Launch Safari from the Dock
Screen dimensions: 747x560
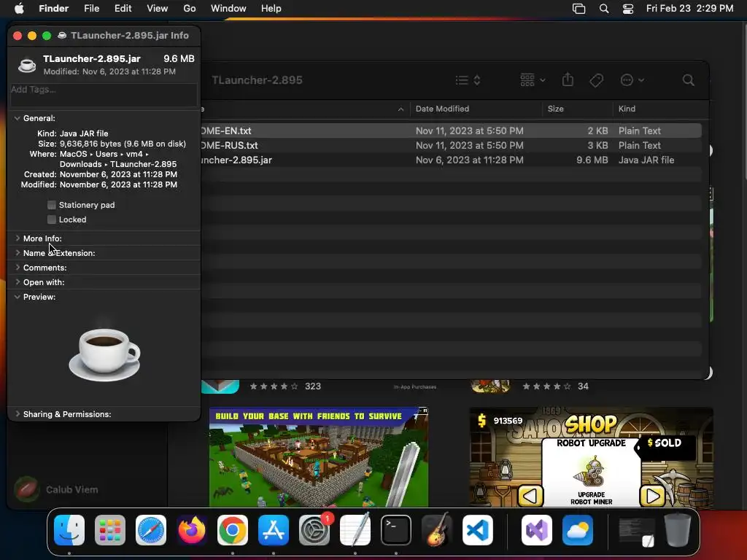coord(151,530)
